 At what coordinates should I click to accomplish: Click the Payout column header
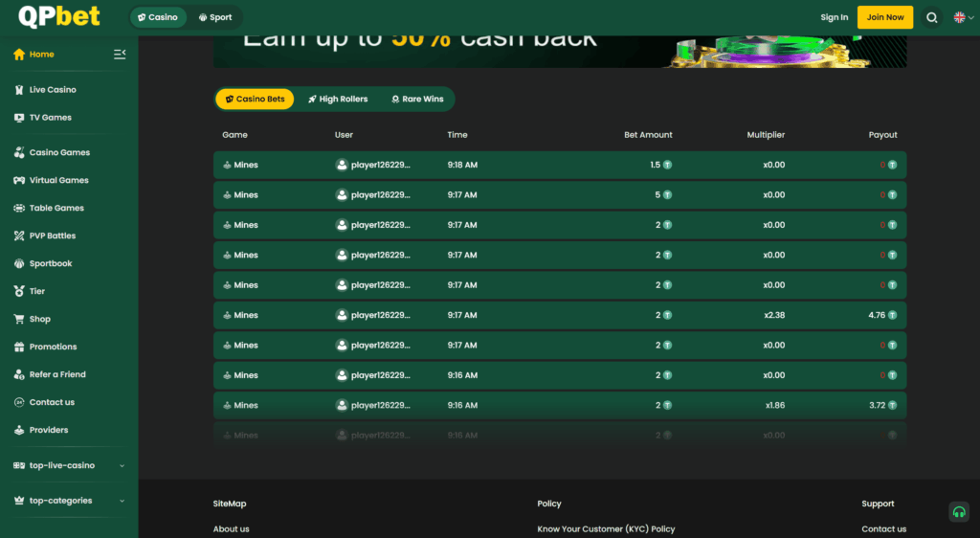click(x=882, y=135)
